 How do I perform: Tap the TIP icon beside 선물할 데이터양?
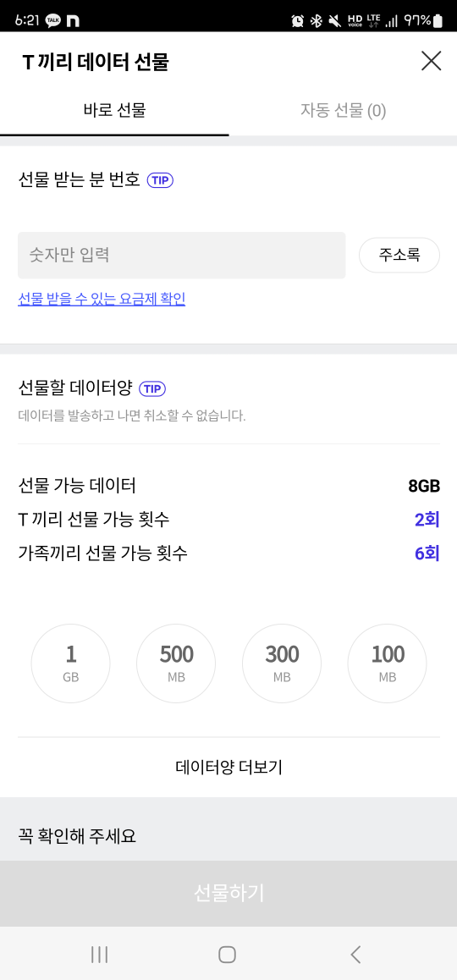152,388
